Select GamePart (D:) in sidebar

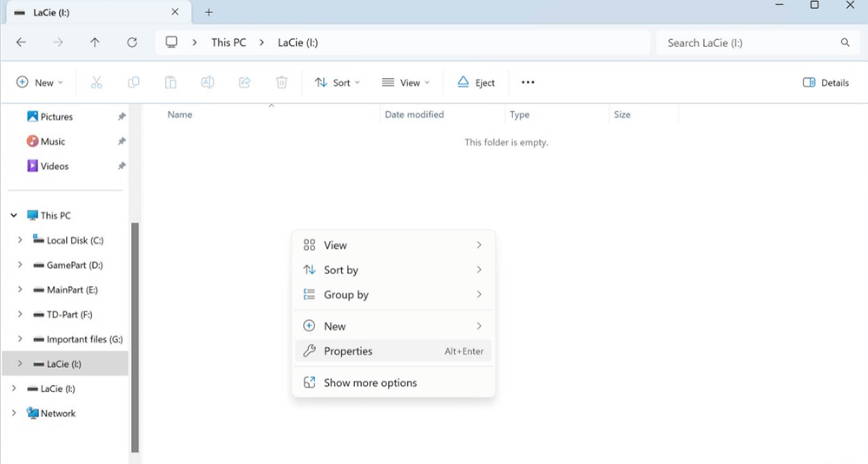coord(68,265)
